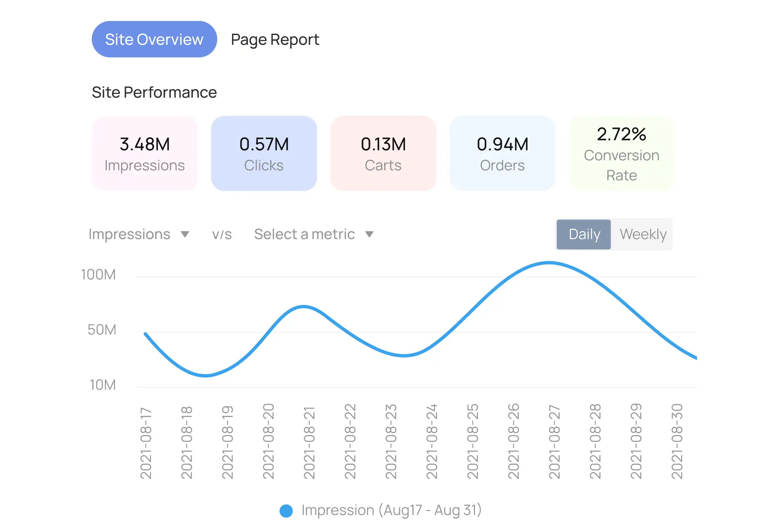The image size is (764, 532).
Task: Click the Impressions dropdown label
Action: pos(129,234)
